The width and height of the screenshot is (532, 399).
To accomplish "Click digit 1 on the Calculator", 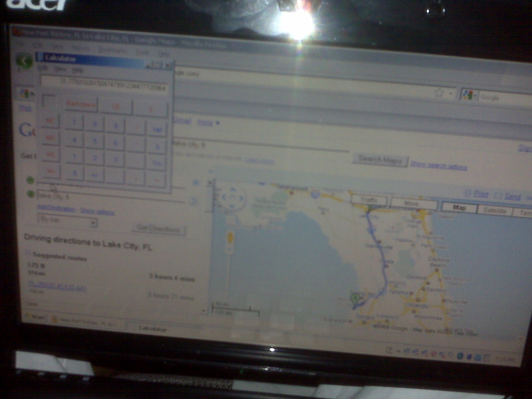I will click(x=74, y=156).
